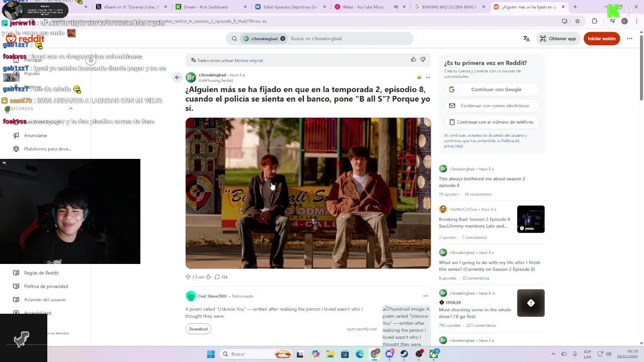This screenshot has width=644, height=362.
Task: Dislike the translation with thumbs down
Action: pos(423,59)
